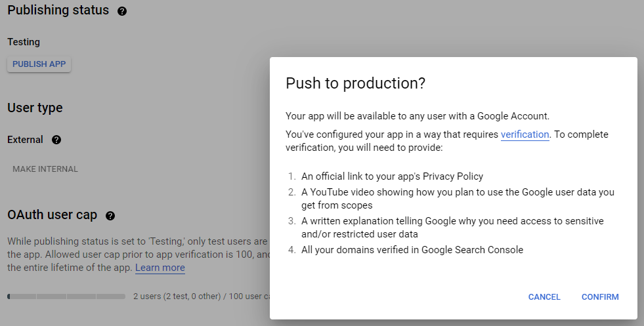This screenshot has width=644, height=326.
Task: Select the 'available to any user' sentence
Action: click(x=418, y=116)
